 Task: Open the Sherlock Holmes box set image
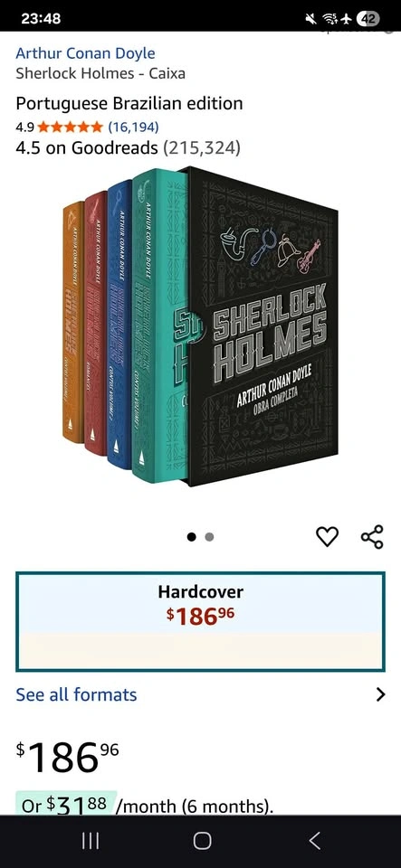pos(201,326)
